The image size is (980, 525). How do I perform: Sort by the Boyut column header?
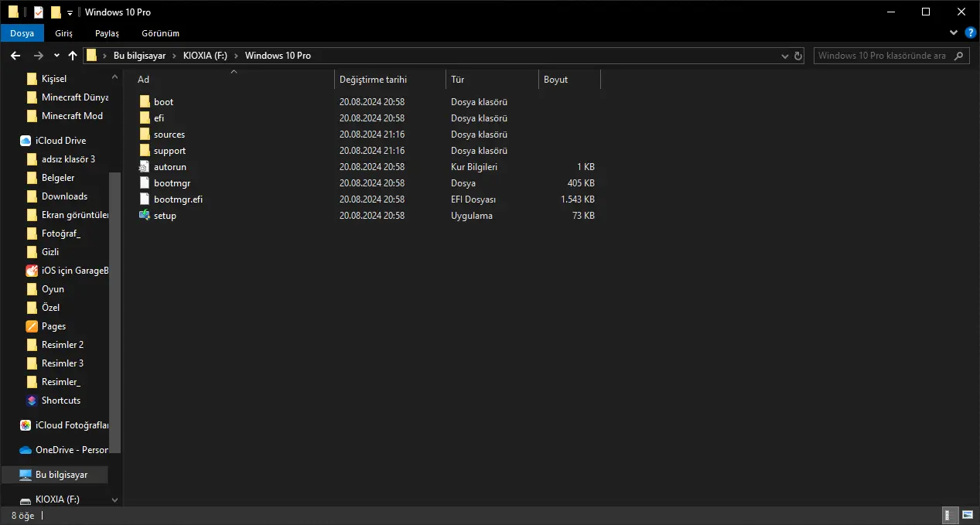(x=569, y=80)
